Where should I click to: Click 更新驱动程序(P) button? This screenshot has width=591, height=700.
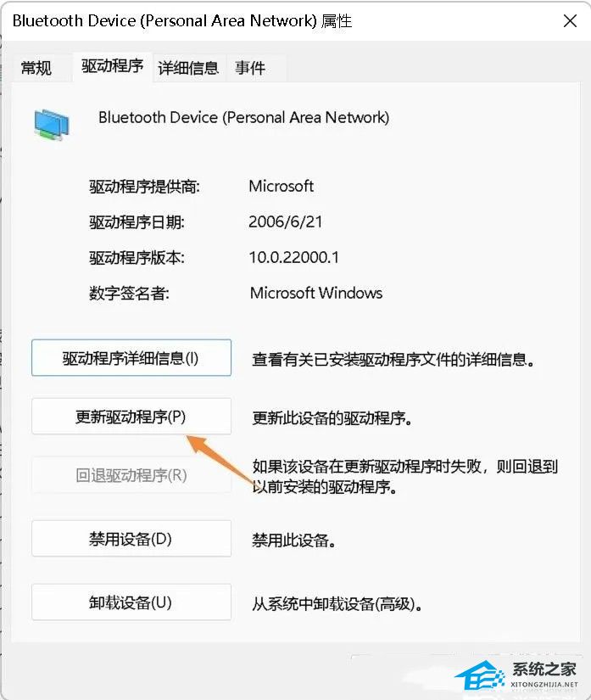click(x=131, y=417)
